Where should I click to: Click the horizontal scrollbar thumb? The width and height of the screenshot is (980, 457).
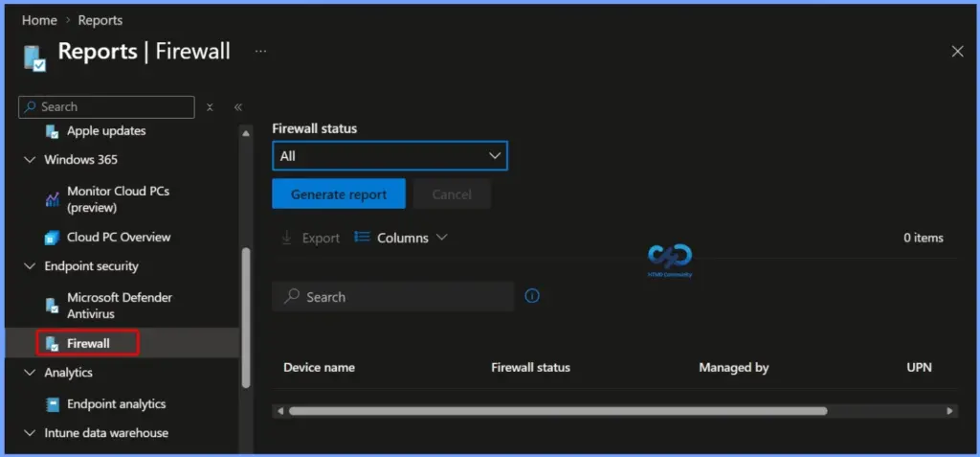point(558,411)
